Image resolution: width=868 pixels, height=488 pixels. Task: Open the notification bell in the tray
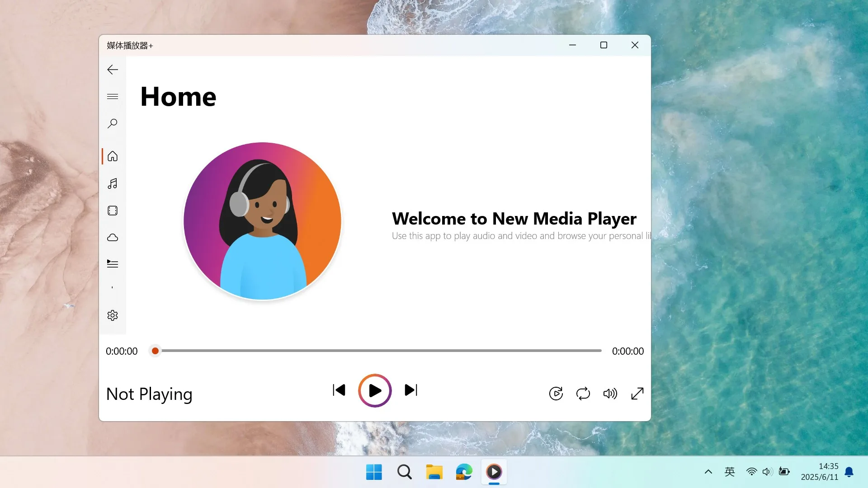pyautogui.click(x=849, y=472)
